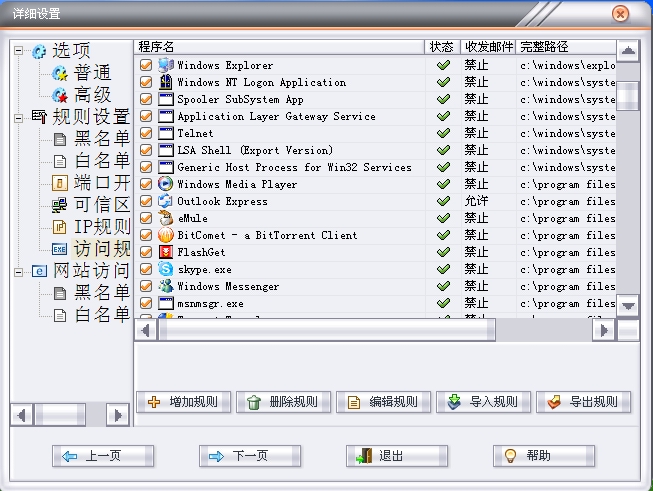Click the rule list's horizontal scrollbar thumb
The height and width of the screenshot is (491, 653).
(x=327, y=331)
